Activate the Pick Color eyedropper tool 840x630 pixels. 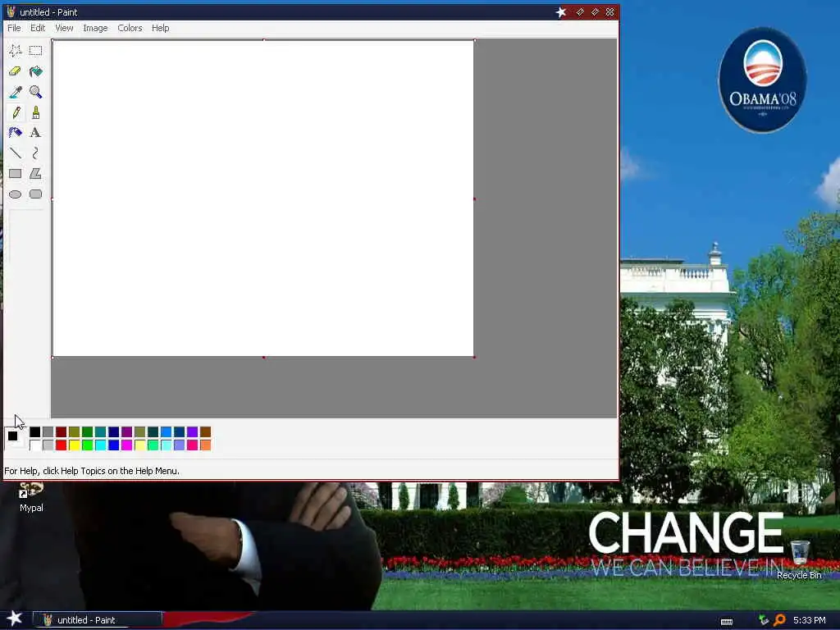click(x=16, y=92)
